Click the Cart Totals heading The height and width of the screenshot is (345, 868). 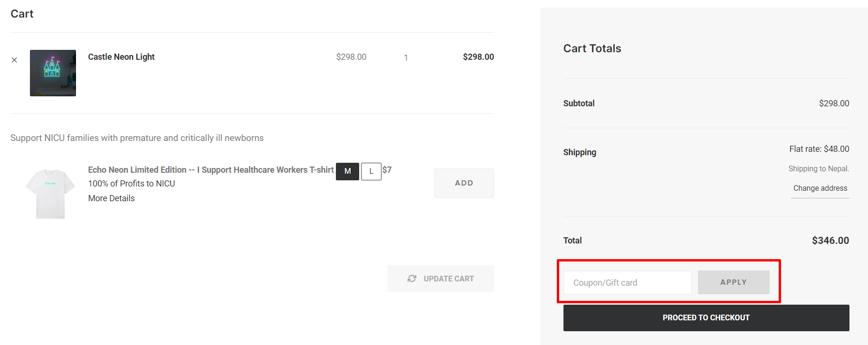pos(592,48)
